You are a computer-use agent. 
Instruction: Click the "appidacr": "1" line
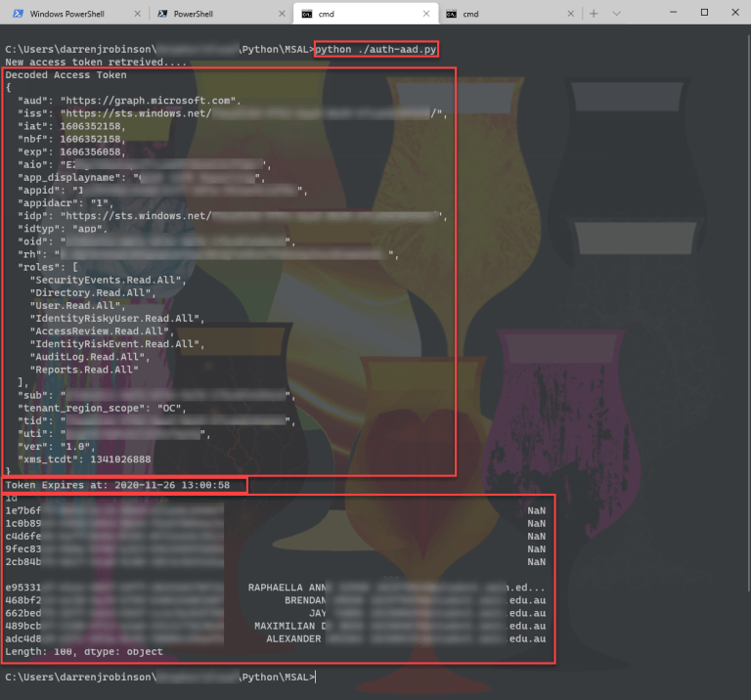tap(66, 203)
